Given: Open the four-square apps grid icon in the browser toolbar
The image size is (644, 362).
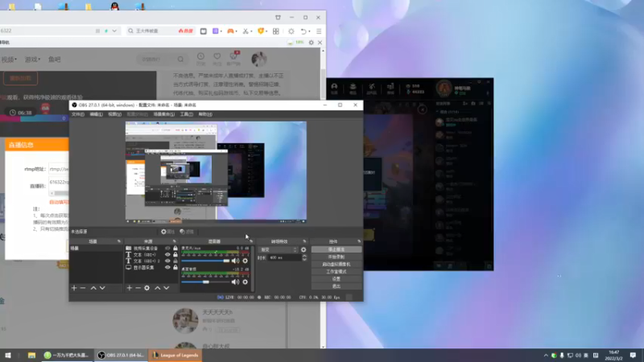Looking at the screenshot, I should pos(276,31).
